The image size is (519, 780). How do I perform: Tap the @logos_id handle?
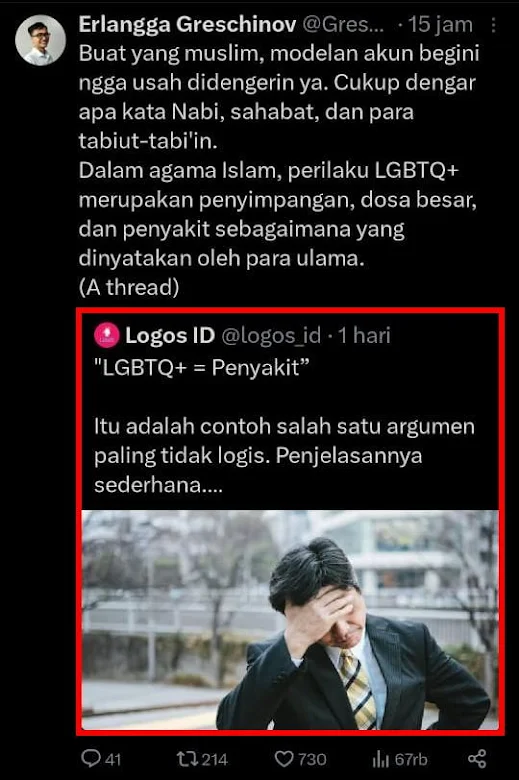(x=271, y=336)
